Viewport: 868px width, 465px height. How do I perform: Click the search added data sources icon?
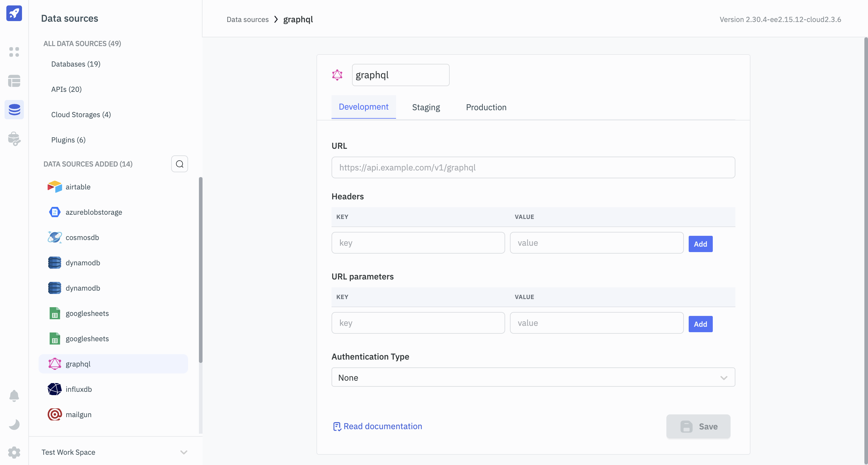(x=180, y=164)
